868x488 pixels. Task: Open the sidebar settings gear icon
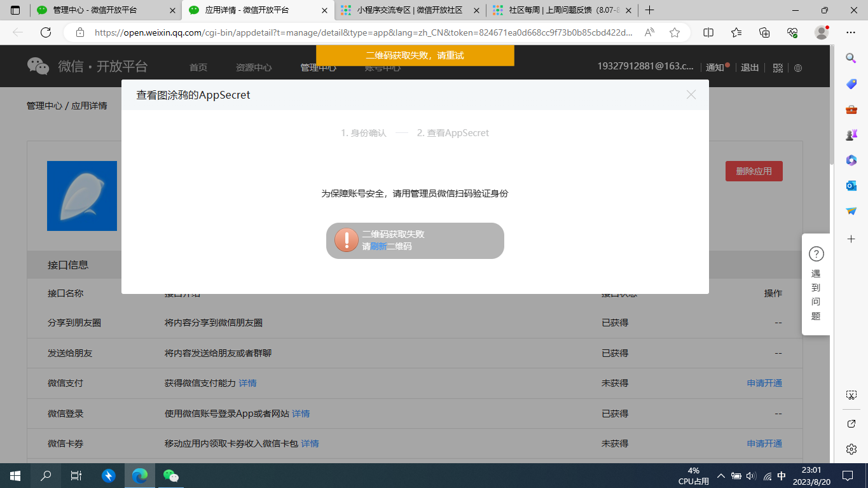(x=851, y=449)
